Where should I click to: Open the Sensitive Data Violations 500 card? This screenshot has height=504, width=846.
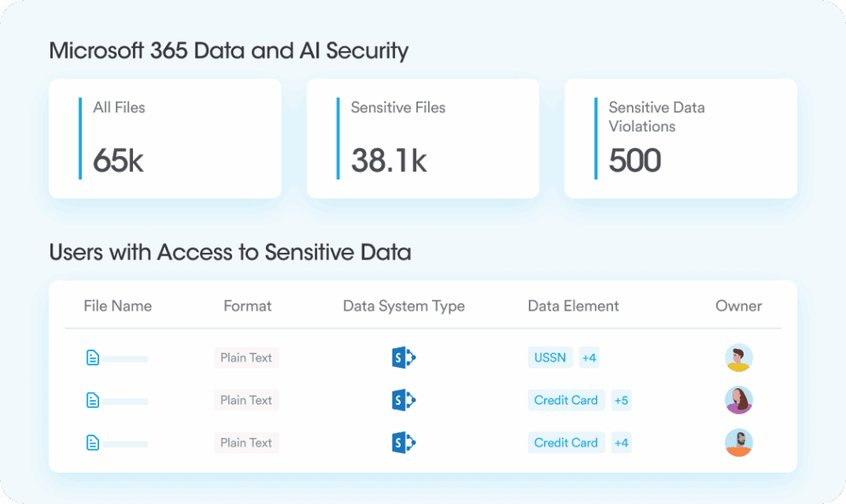pos(681,139)
